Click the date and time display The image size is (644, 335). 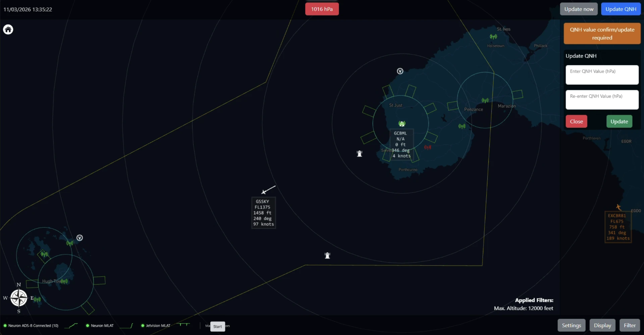(28, 9)
